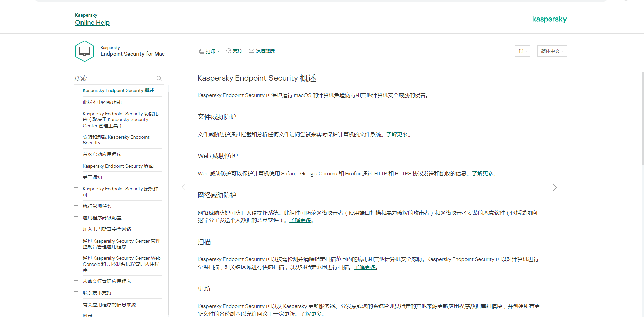644x317 pixels.
Task: Expand 联系技术支持 node
Action: point(76,292)
